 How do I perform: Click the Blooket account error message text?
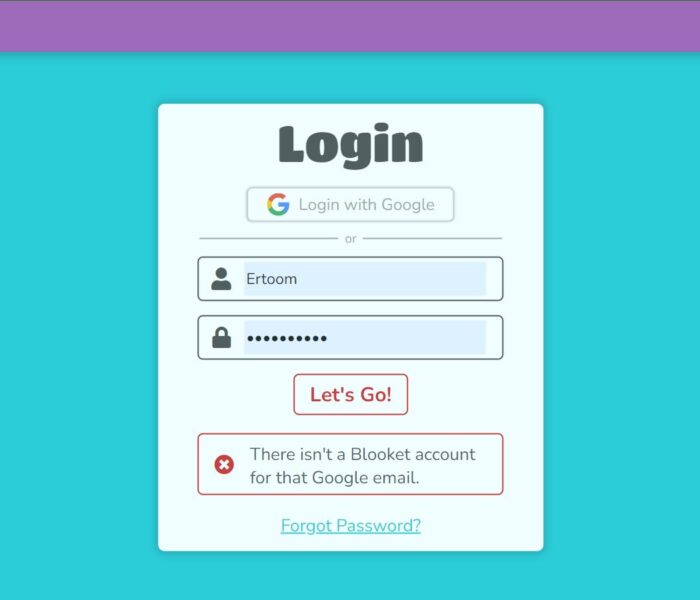pyautogui.click(x=362, y=466)
